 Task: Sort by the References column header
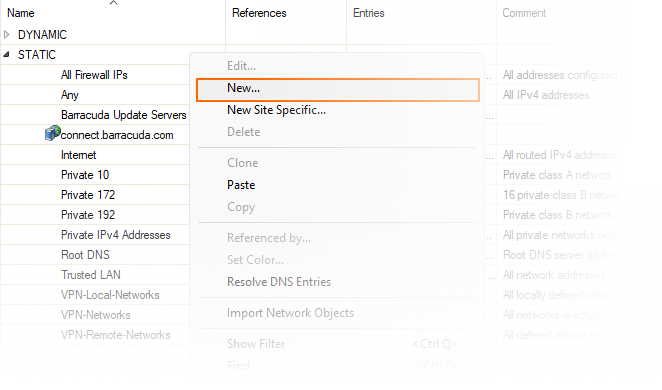(x=259, y=13)
